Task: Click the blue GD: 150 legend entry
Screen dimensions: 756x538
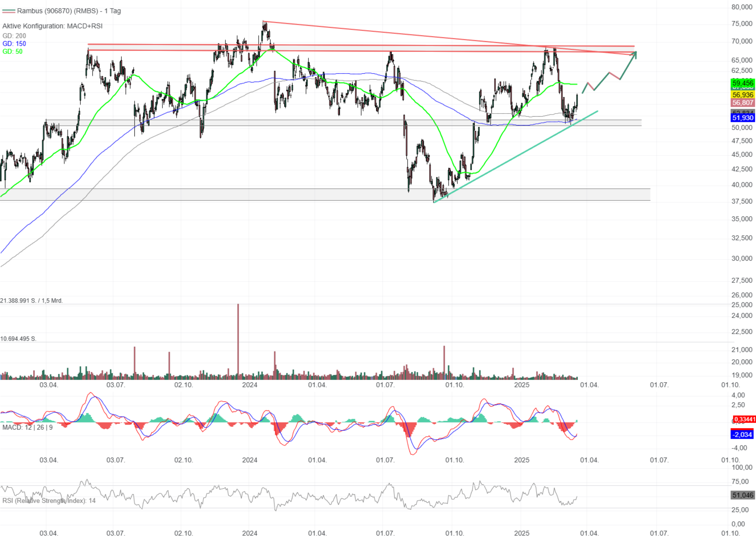Action: tap(14, 44)
